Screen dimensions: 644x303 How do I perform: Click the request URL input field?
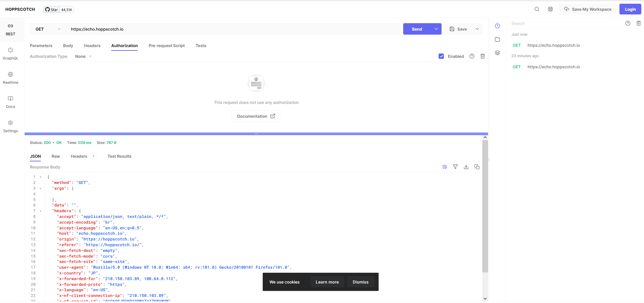point(233,29)
